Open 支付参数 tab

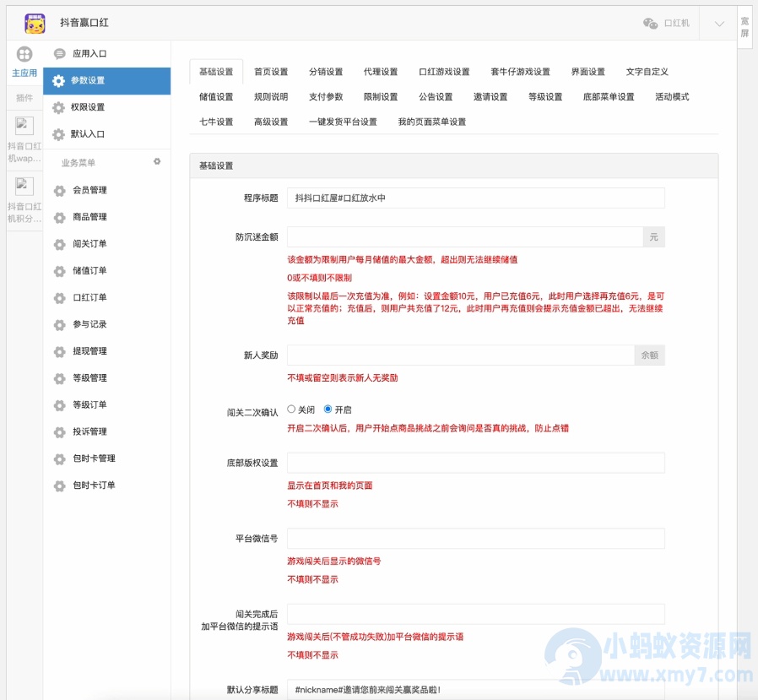click(x=326, y=97)
